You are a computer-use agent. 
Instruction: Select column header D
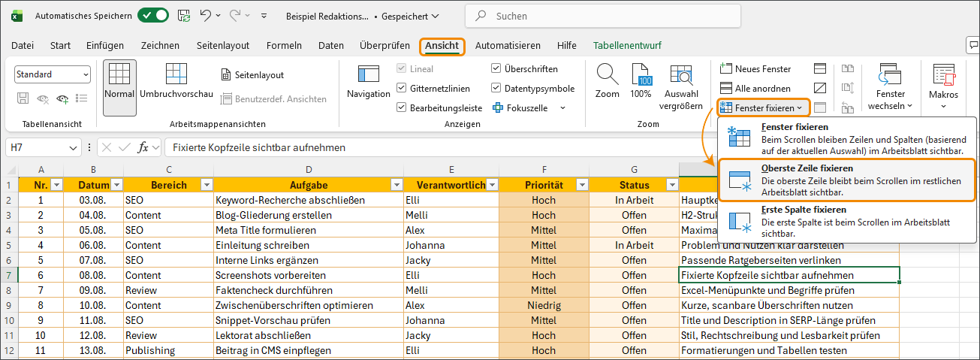309,170
